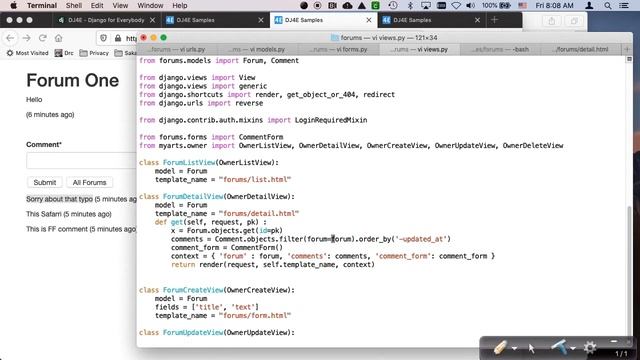Click the All Forums button
Viewport: 640px width, 360px height.
[89, 182]
